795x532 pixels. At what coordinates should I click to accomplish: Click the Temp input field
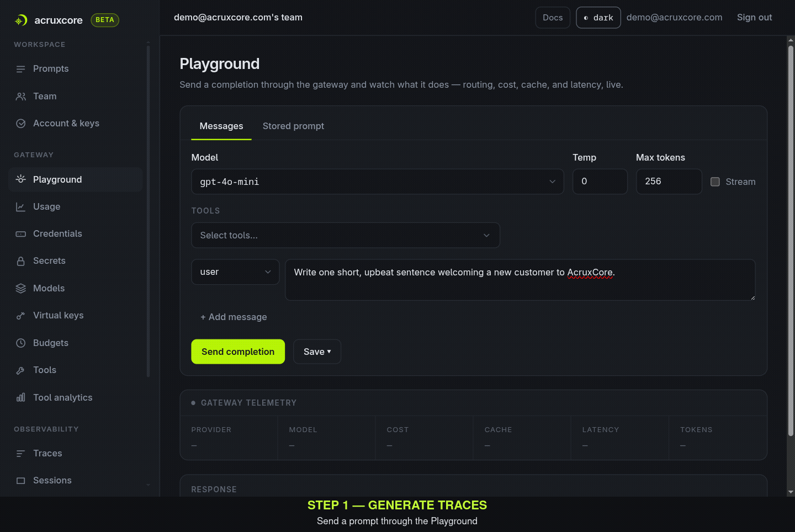point(600,182)
